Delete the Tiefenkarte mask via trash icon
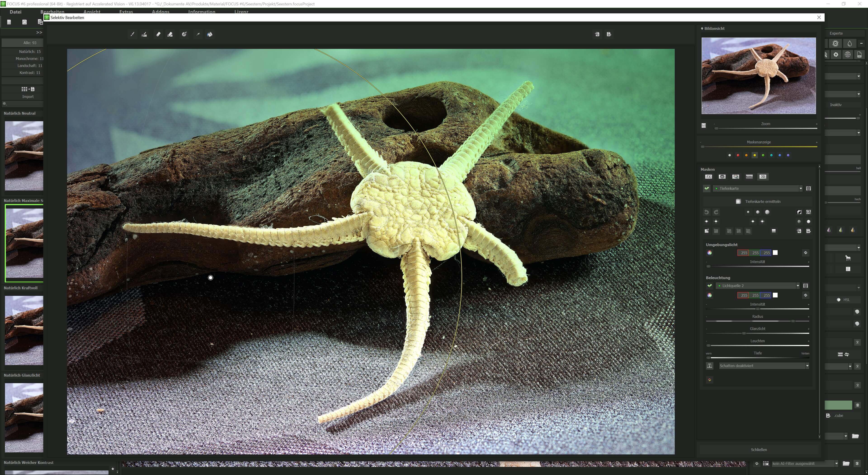Screen dimensions: 868x475 [x=808, y=188]
